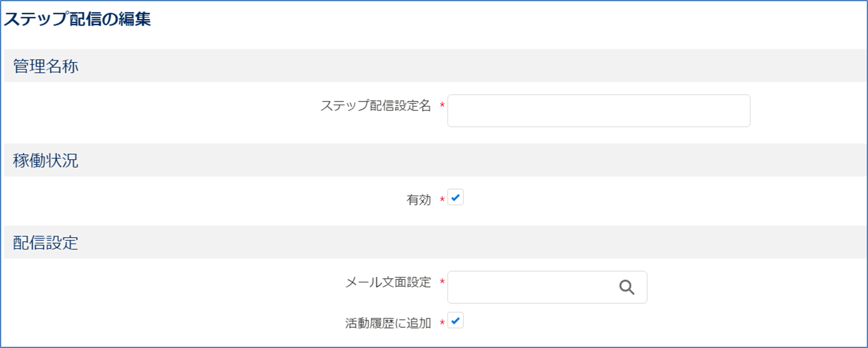Focus the ステップ配信設定名 text input

point(599,111)
